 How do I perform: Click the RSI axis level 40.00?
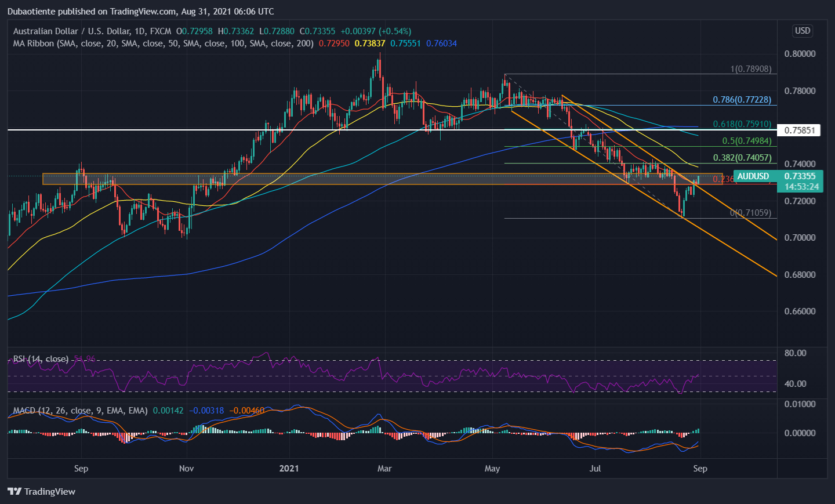795,384
